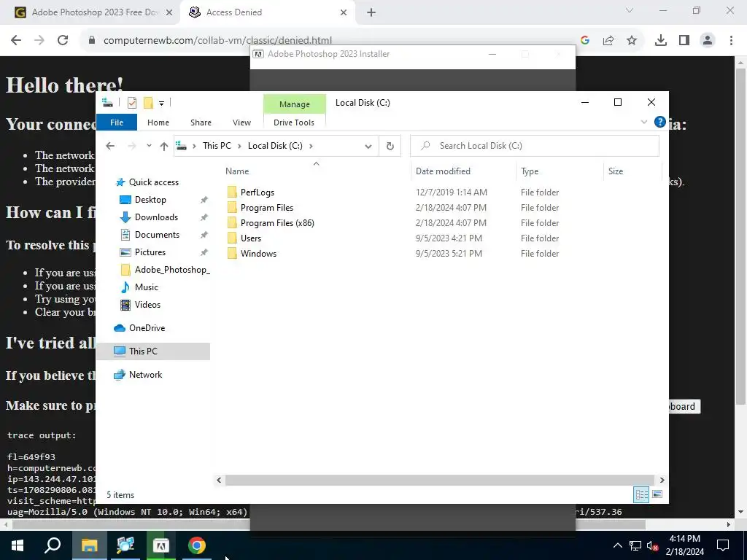The width and height of the screenshot is (747, 560).
Task: Select the Program Files folder
Action: (x=267, y=208)
